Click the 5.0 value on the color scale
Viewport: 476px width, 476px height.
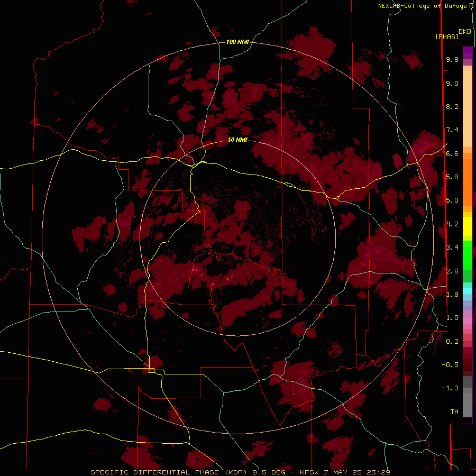pyautogui.click(x=452, y=200)
